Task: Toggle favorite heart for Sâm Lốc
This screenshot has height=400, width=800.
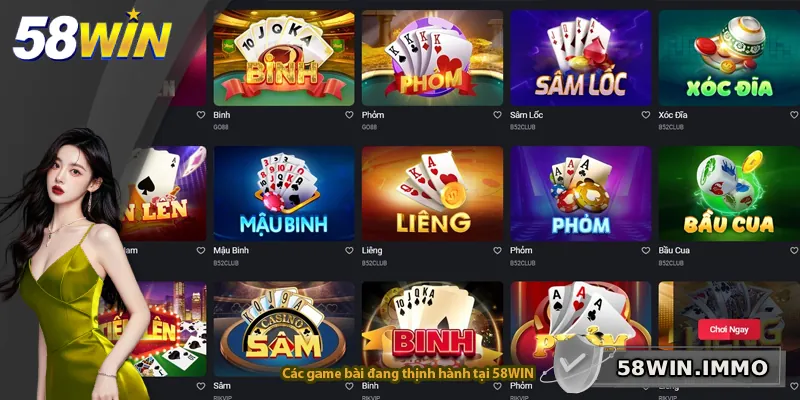Action: (645, 115)
